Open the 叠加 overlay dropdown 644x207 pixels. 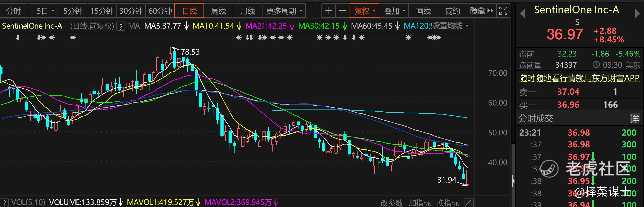point(394,11)
